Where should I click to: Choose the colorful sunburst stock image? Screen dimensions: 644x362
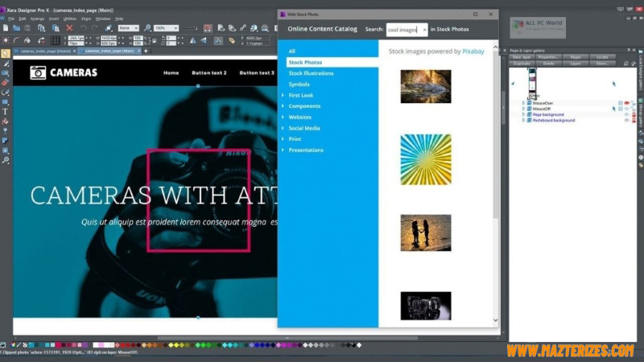coord(426,159)
